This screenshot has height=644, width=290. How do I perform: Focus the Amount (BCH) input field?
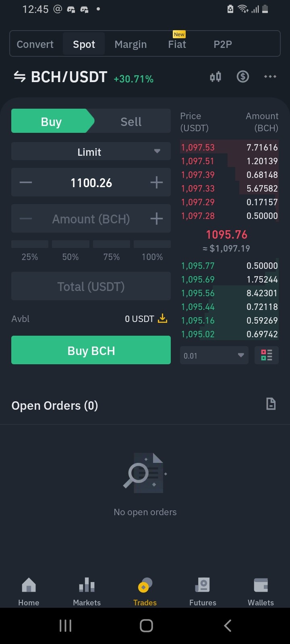[x=91, y=219]
